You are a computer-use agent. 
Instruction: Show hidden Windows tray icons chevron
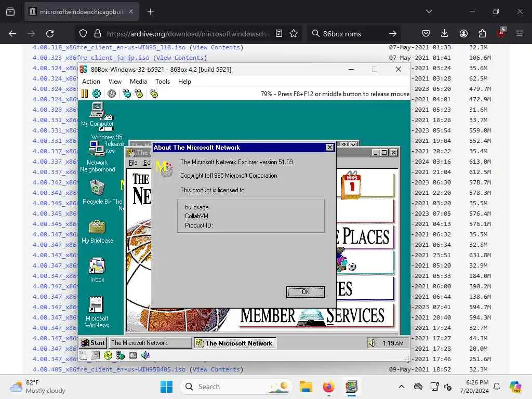[x=402, y=387]
